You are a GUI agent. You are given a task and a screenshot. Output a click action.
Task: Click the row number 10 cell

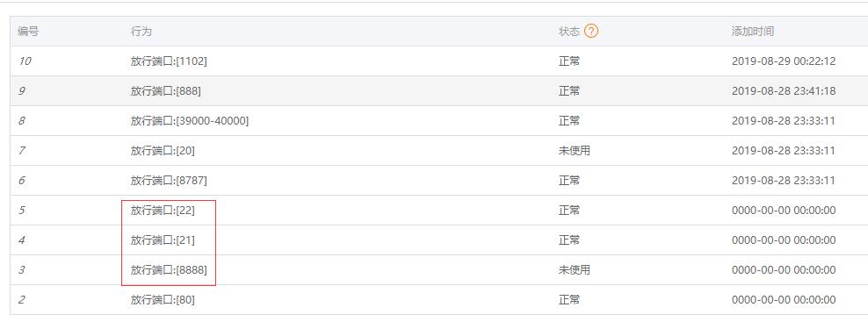tap(25, 61)
